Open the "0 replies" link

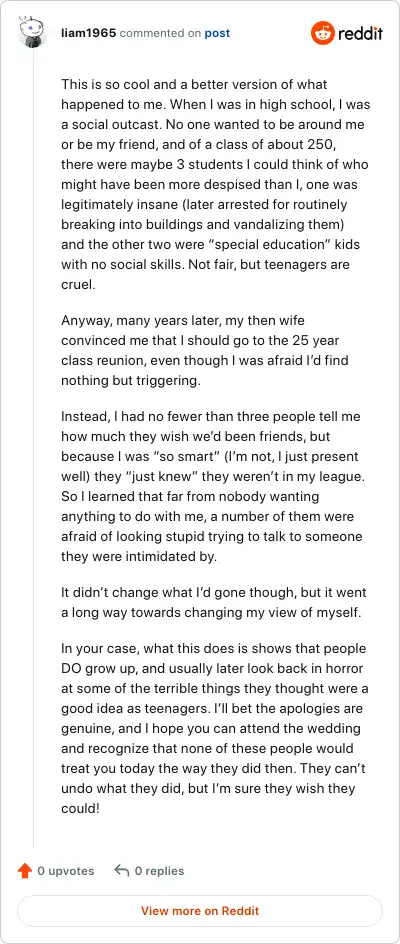(x=160, y=871)
